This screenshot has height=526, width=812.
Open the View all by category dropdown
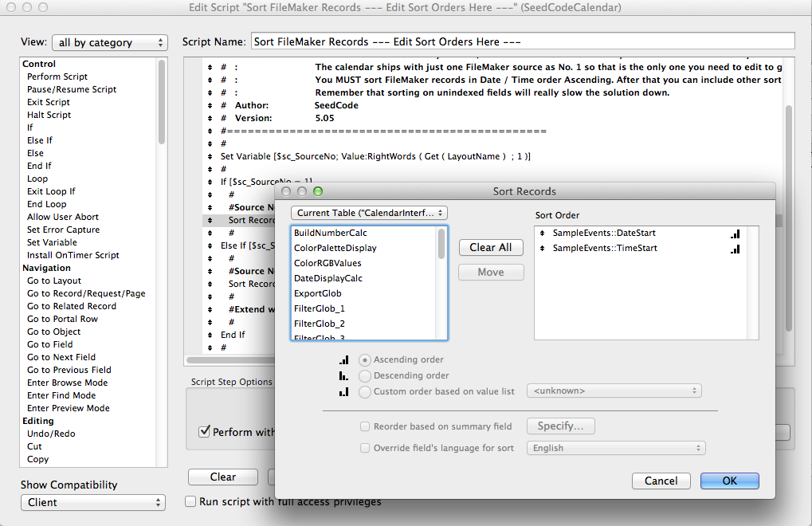[x=109, y=43]
